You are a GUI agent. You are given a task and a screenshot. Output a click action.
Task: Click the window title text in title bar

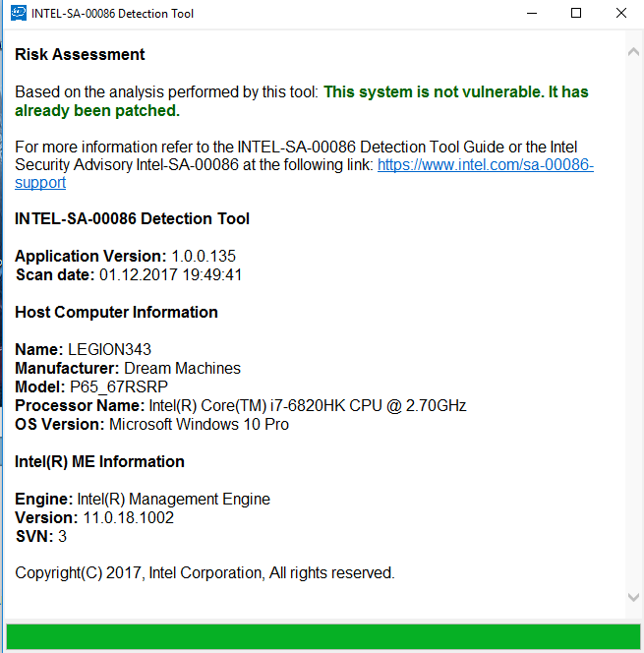(112, 14)
